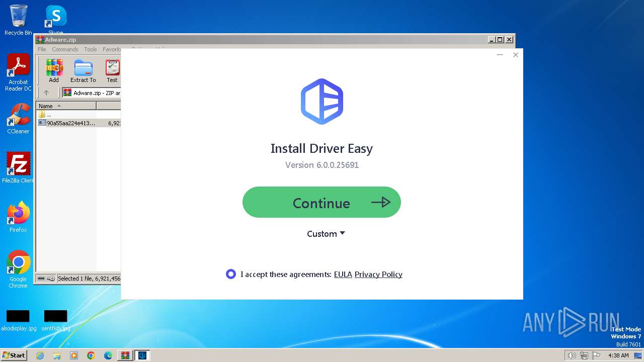
Task: Open FileZilla Client desktop shortcut
Action: coord(18,167)
